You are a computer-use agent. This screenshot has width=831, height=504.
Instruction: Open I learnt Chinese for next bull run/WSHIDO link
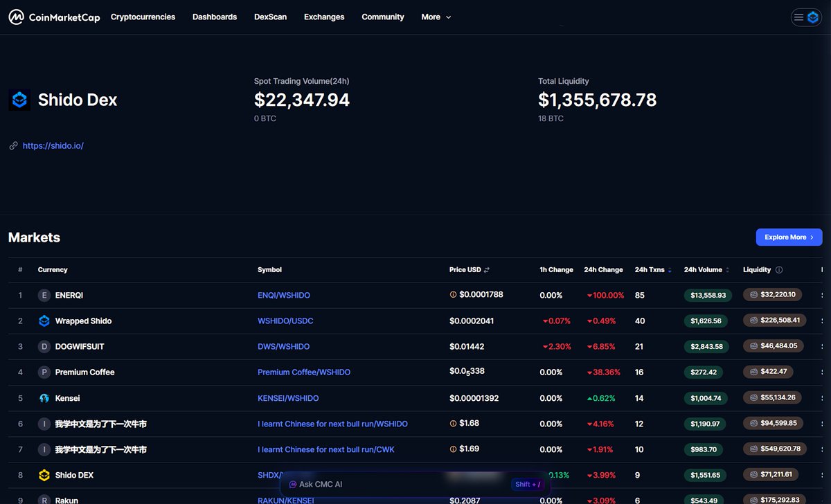point(332,424)
